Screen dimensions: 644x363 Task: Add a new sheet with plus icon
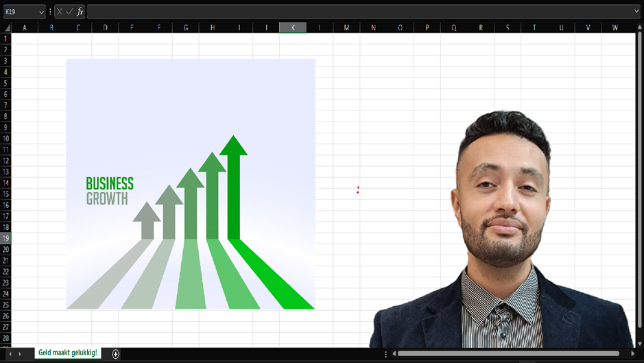(116, 353)
